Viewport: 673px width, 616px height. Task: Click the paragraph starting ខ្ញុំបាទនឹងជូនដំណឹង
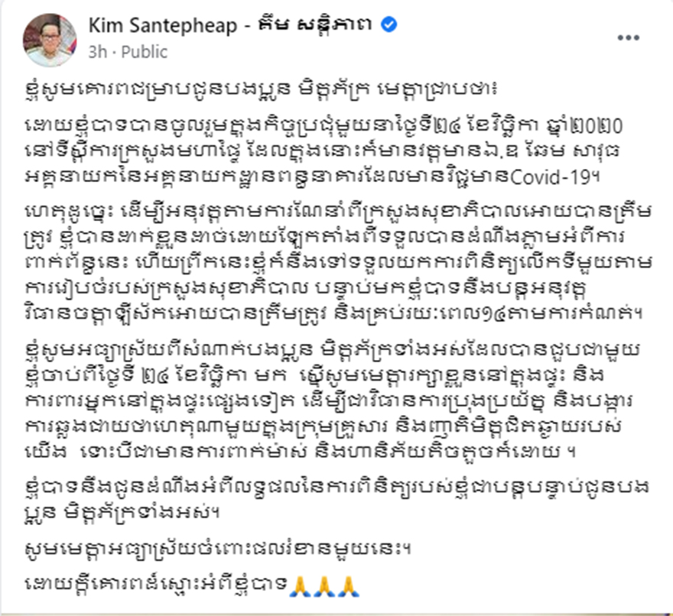click(337, 499)
